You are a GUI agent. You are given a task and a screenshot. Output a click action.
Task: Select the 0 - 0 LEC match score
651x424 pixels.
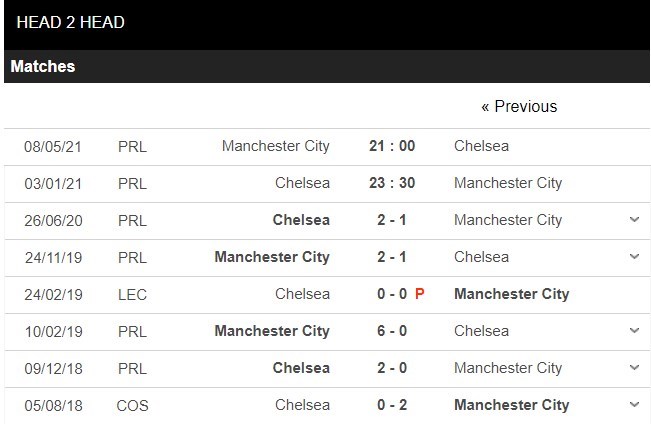click(x=390, y=294)
